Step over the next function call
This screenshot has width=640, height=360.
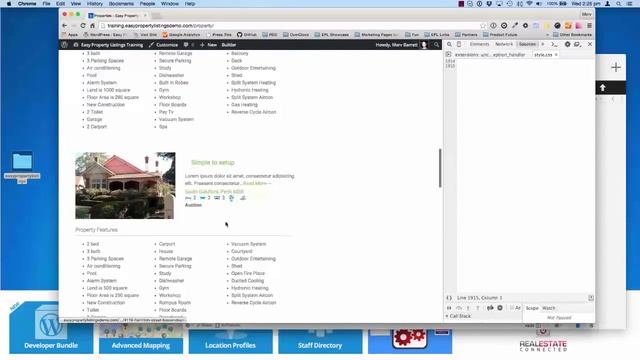(x=459, y=308)
